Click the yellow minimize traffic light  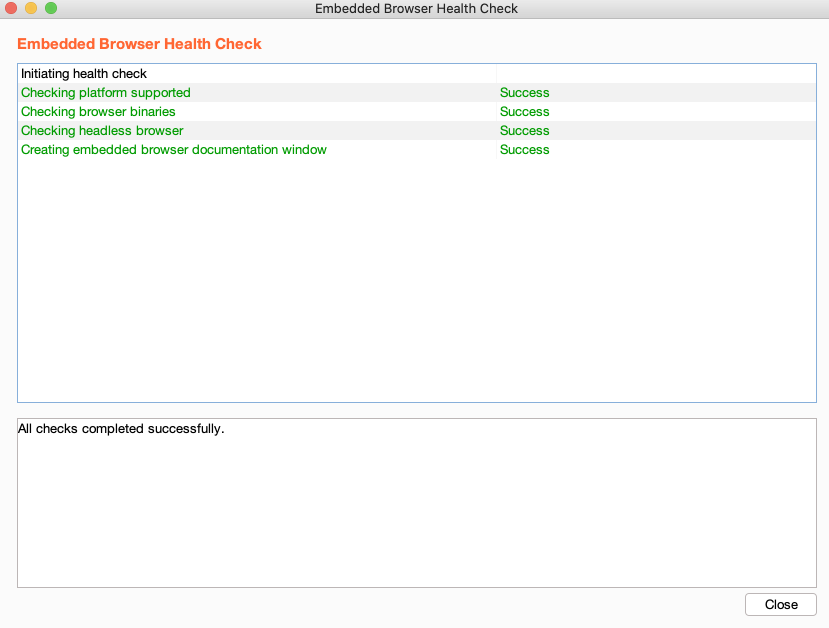tap(32, 8)
